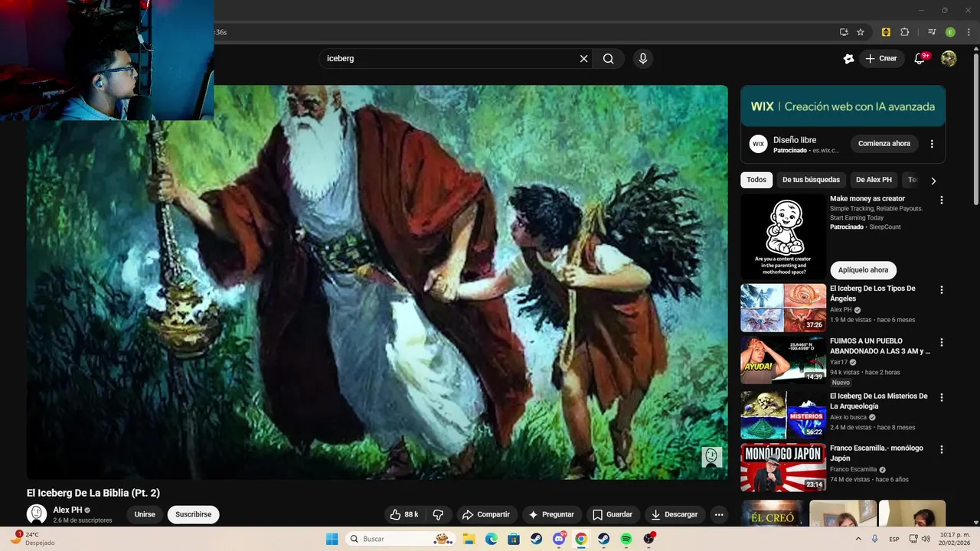The image size is (980, 551).
Task: Open Chrome media controls icon
Action: [932, 32]
